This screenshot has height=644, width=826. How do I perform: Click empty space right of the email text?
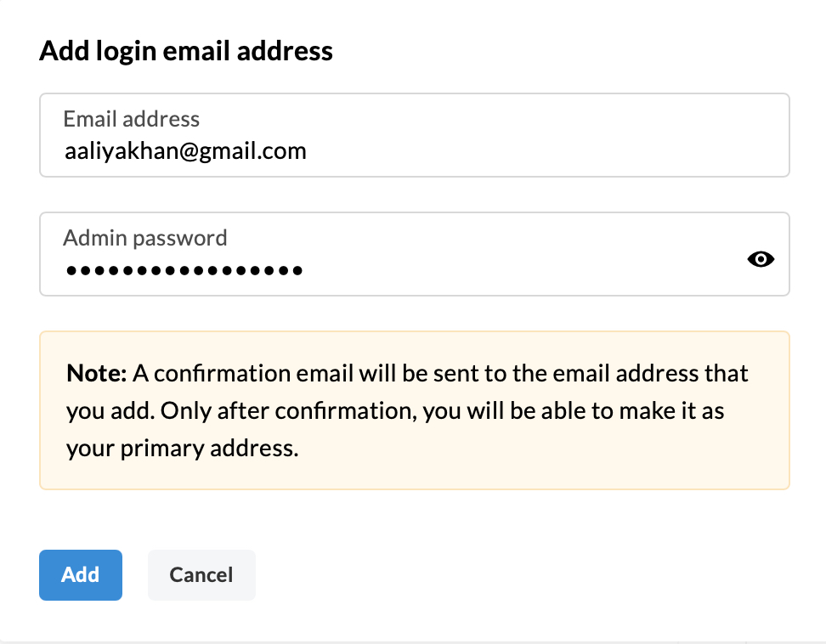544,152
